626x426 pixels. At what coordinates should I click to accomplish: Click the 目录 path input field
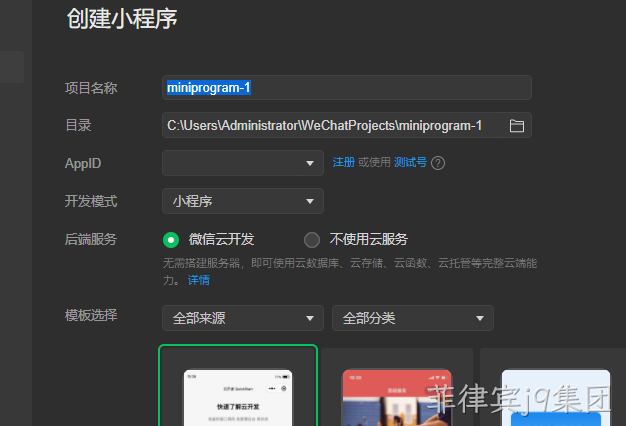[331, 125]
